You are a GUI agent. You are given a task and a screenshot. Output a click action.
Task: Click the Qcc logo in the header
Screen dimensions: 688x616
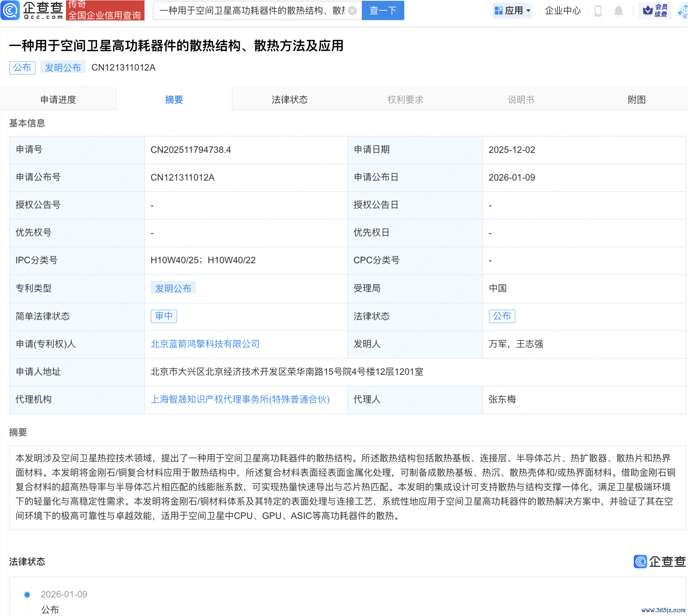coord(32,10)
